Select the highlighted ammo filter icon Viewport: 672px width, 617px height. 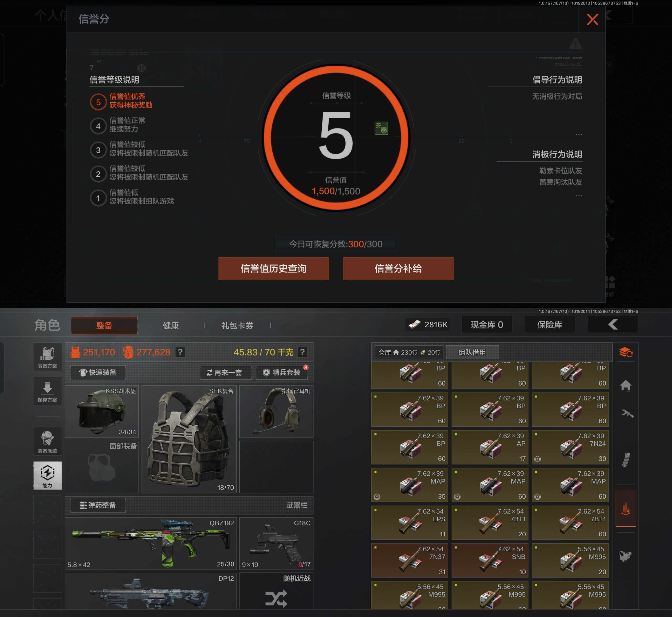[626, 508]
